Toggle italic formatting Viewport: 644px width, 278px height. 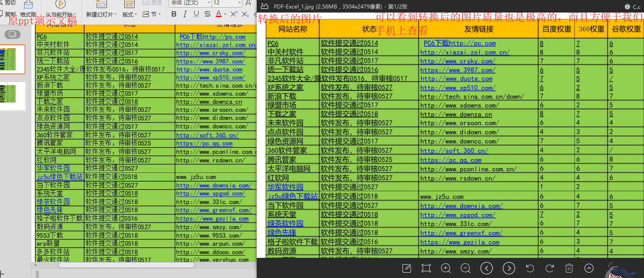pyautogui.click(x=185, y=14)
